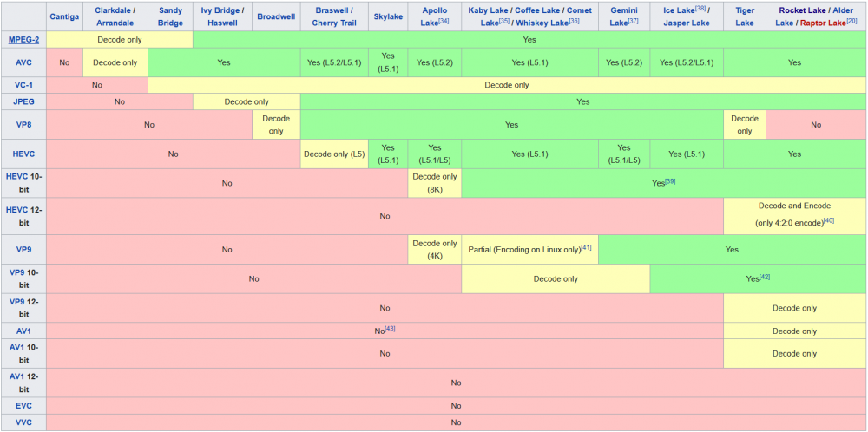Click the 'No' cell in AV1 12-bit row
Screen dimensions: 868x432
click(457, 383)
